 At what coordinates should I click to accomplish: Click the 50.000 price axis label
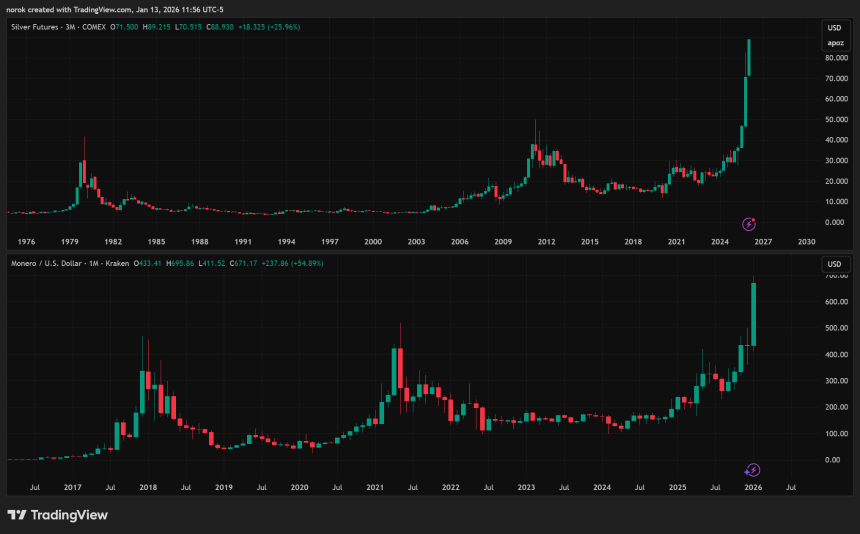(836, 120)
